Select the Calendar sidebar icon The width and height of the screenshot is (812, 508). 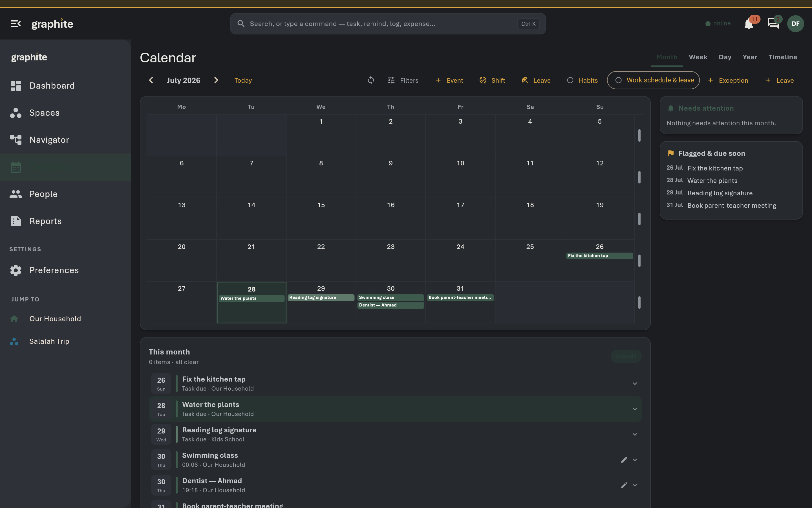(16, 167)
